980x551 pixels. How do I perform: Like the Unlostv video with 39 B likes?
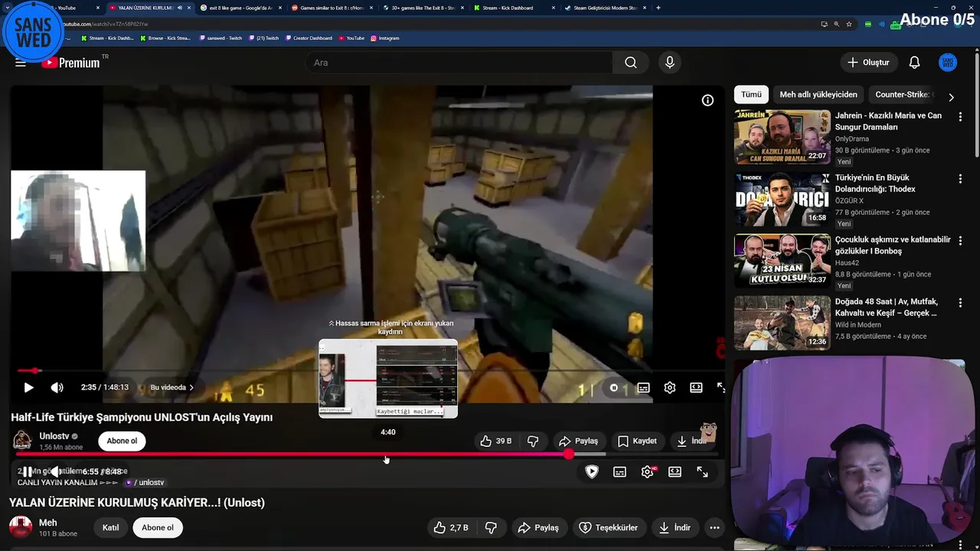(x=495, y=442)
